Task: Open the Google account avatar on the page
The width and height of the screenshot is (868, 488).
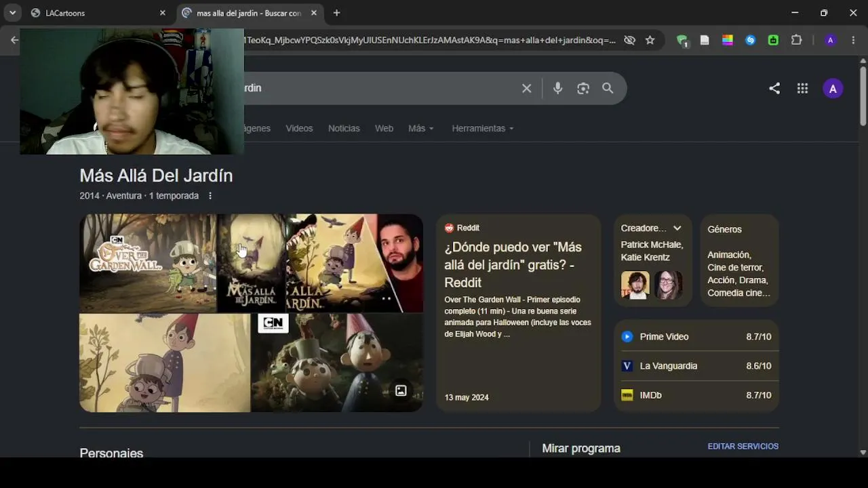Action: point(833,88)
